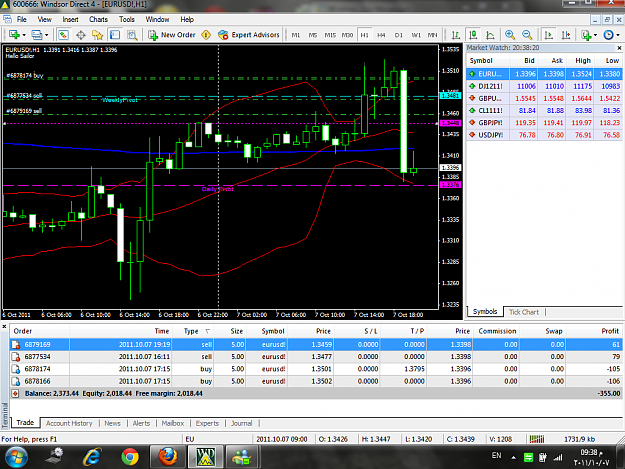625x469 pixels.
Task: Toggle the Data Window crosshair icon
Action: pos(81,35)
